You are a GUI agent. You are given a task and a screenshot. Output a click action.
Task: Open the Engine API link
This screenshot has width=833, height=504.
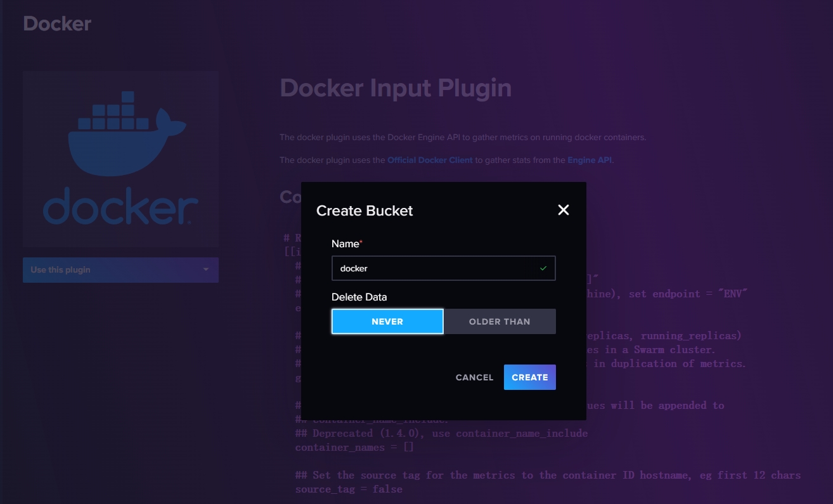(590, 160)
